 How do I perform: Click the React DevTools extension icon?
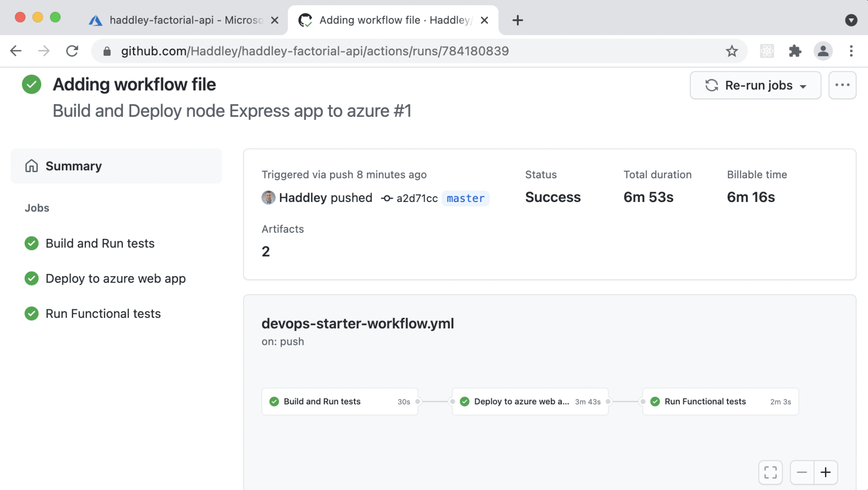pyautogui.click(x=766, y=51)
